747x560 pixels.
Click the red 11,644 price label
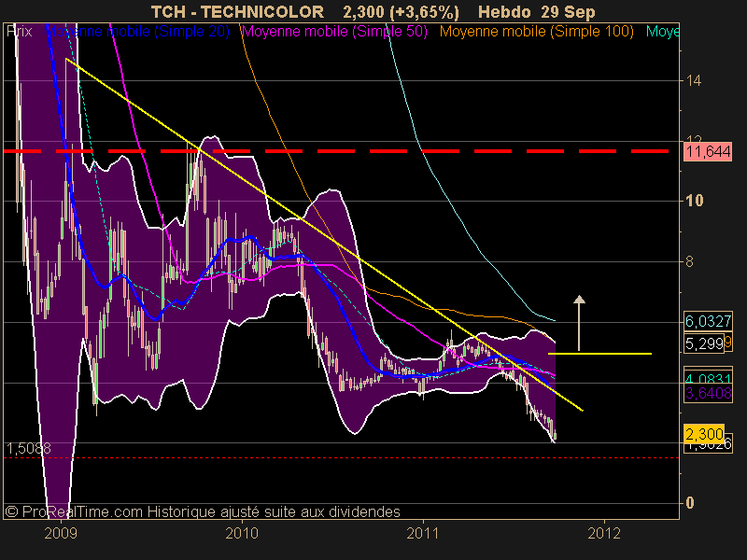click(x=708, y=152)
